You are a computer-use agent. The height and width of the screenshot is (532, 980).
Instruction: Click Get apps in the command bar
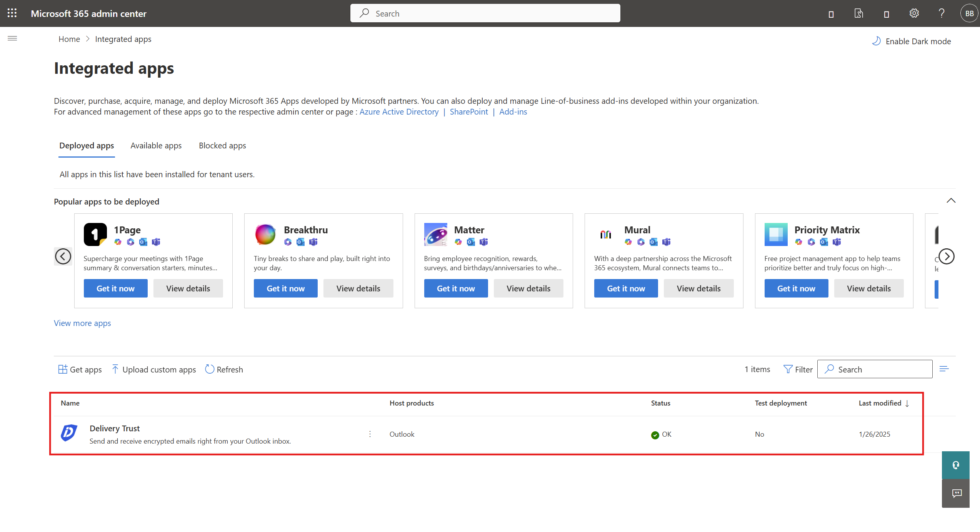point(80,369)
